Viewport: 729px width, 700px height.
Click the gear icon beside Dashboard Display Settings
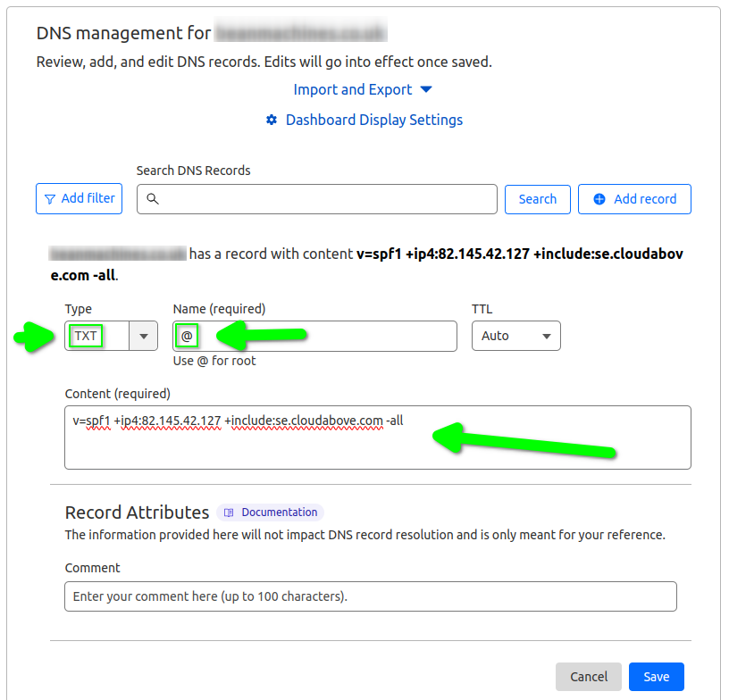tap(272, 120)
